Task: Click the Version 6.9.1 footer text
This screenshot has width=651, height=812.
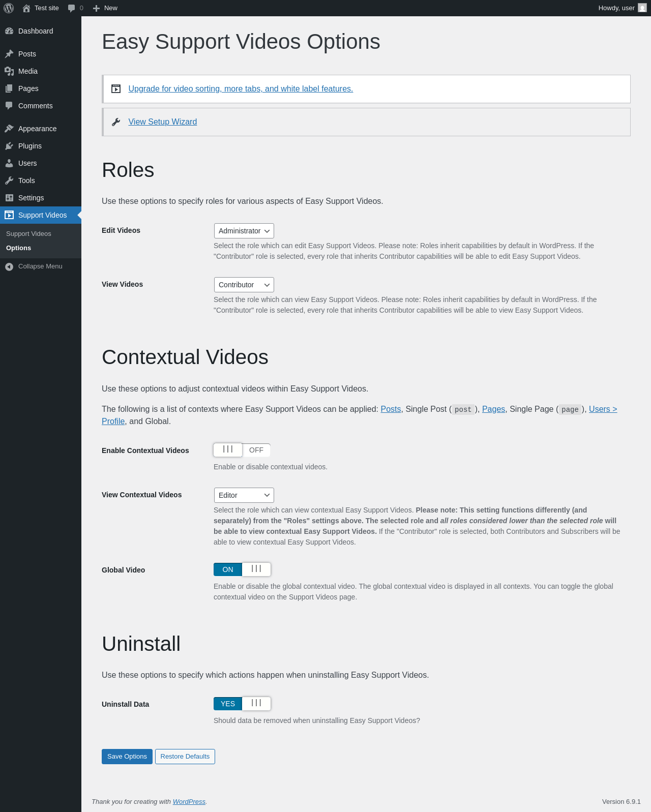Action: point(622,802)
